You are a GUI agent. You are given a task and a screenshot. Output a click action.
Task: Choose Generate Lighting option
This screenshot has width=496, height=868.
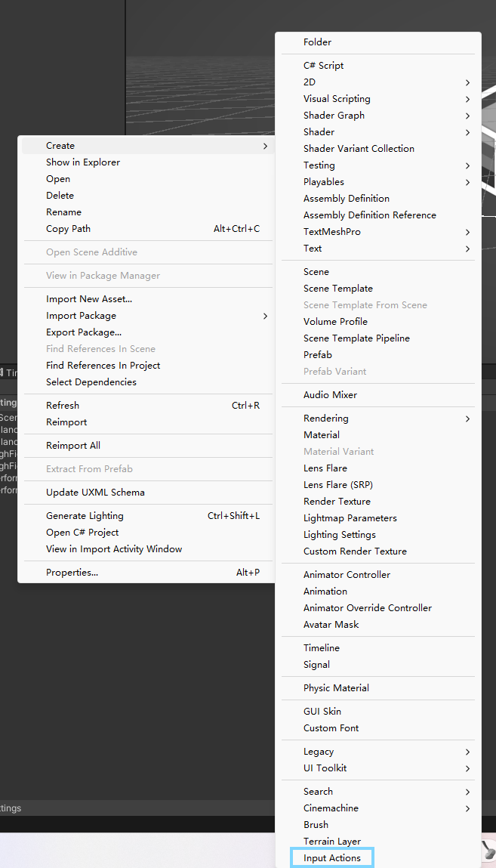click(x=85, y=516)
